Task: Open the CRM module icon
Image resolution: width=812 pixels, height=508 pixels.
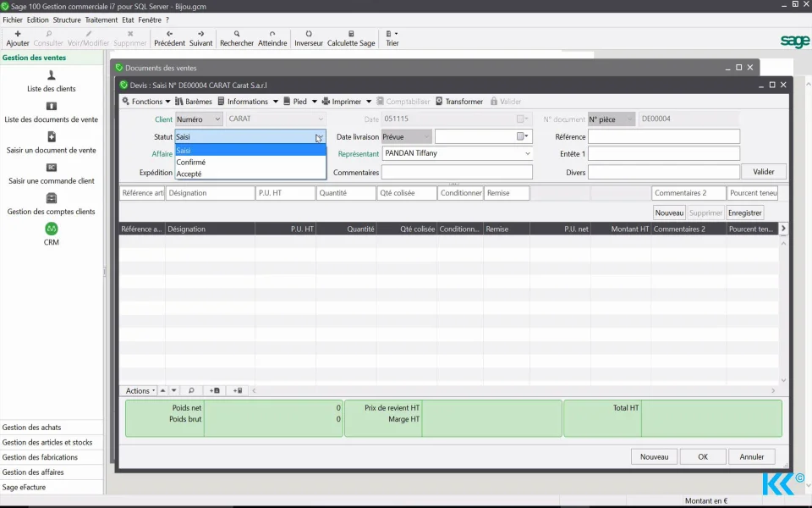Action: tap(52, 235)
